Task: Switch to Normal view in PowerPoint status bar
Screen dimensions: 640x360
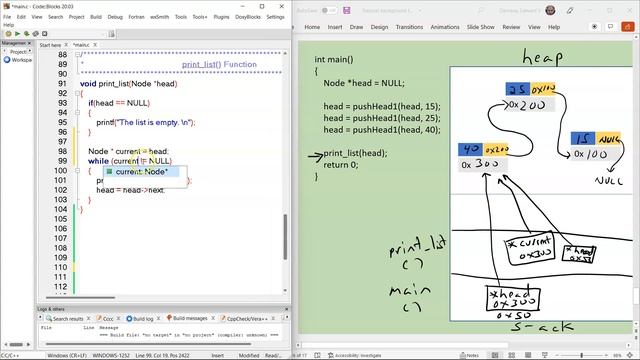Action: (x=495, y=356)
